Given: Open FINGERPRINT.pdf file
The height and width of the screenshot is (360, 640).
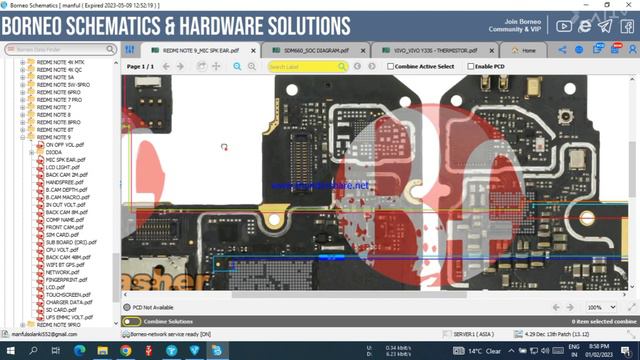Looking at the screenshot, I should pyautogui.click(x=66, y=280).
